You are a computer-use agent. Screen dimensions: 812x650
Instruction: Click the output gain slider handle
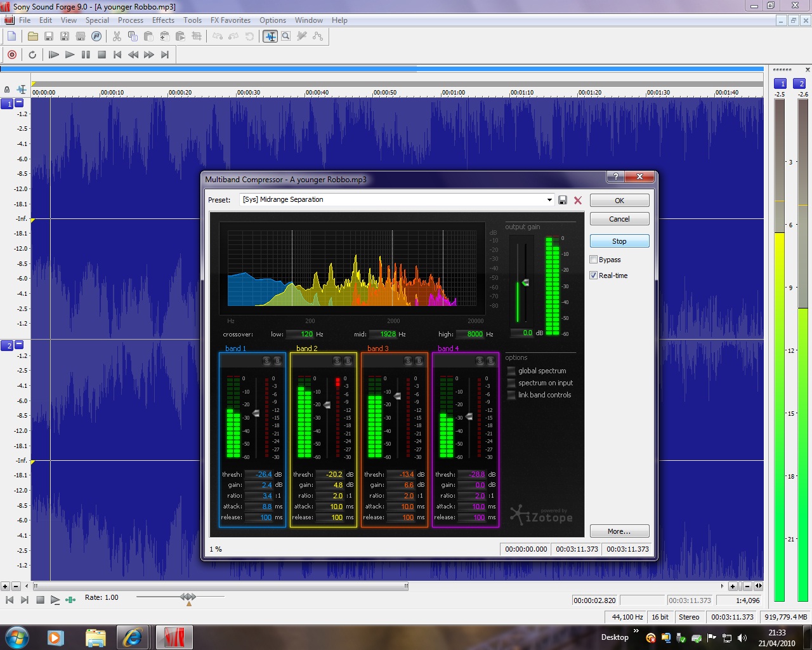coord(525,282)
